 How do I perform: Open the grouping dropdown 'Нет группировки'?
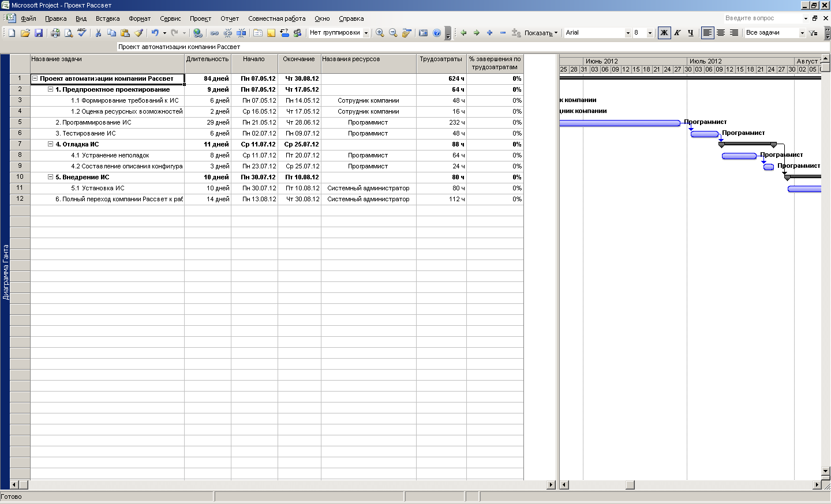tap(366, 33)
